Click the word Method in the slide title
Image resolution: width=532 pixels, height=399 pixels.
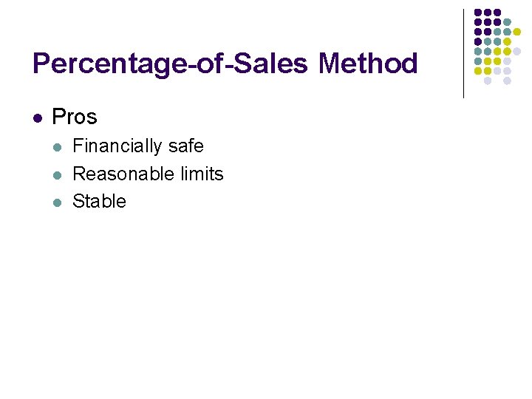tap(368, 64)
